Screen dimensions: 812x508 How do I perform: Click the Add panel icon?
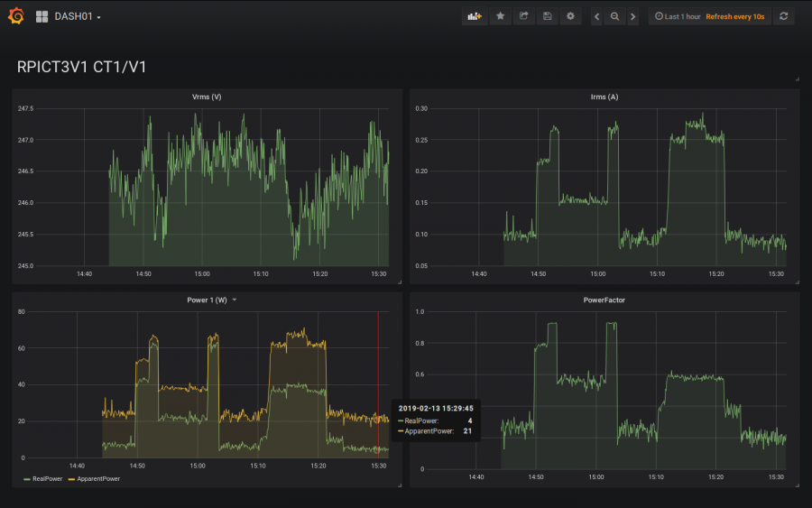(x=474, y=16)
